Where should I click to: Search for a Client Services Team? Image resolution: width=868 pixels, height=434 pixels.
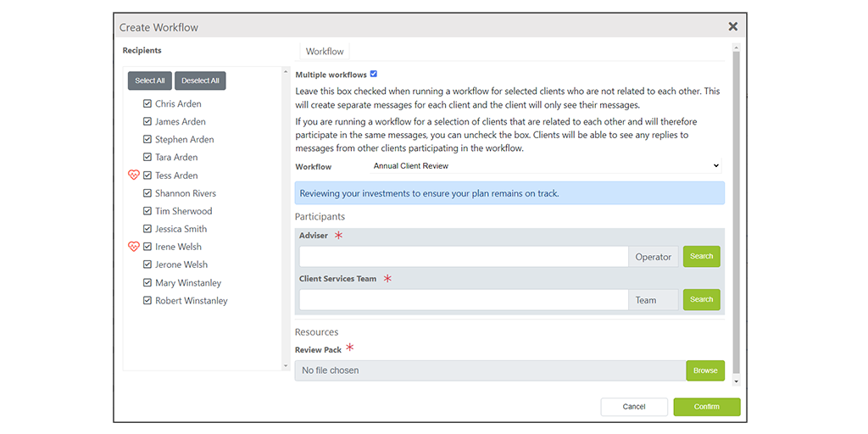click(x=701, y=299)
